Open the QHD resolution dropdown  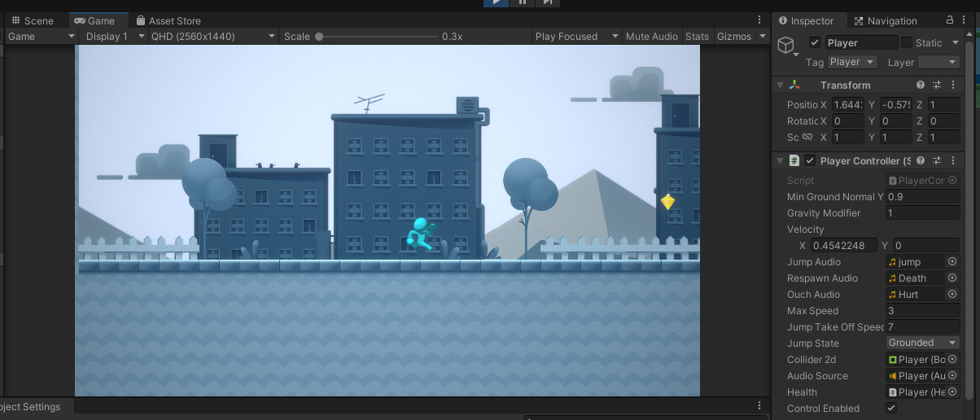coord(213,37)
